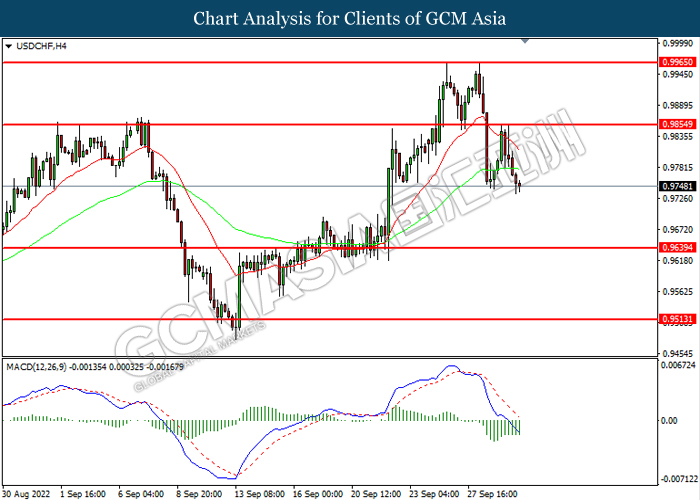Click the '6 Sep 04:00' time label
700x500 pixels.
pos(141,494)
